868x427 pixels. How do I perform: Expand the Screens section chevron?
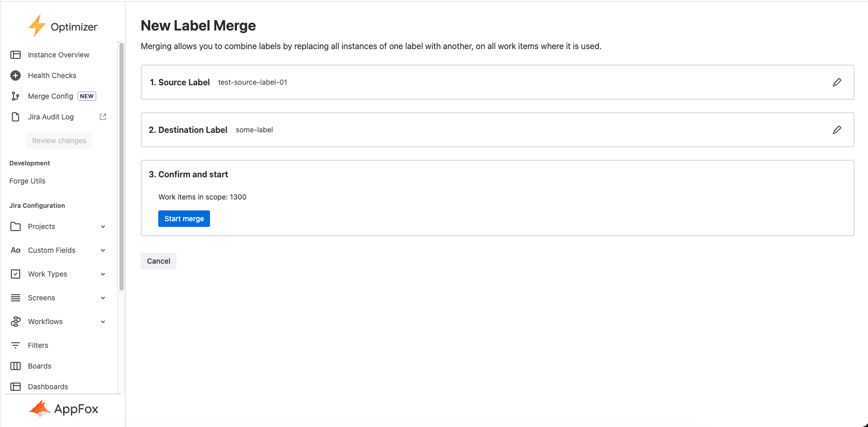[x=103, y=298]
